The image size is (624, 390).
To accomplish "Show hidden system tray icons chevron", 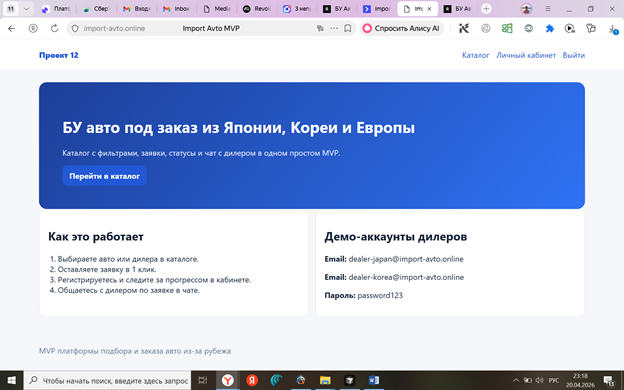I will click(516, 380).
